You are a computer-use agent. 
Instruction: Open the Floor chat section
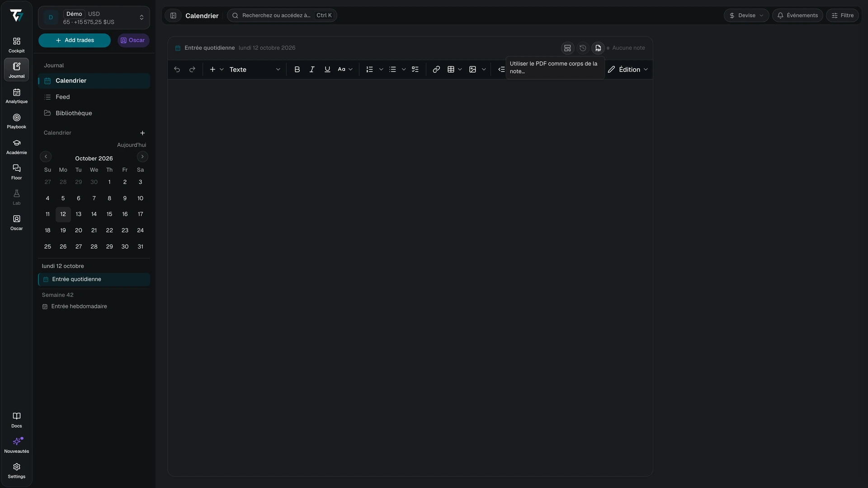(x=16, y=172)
